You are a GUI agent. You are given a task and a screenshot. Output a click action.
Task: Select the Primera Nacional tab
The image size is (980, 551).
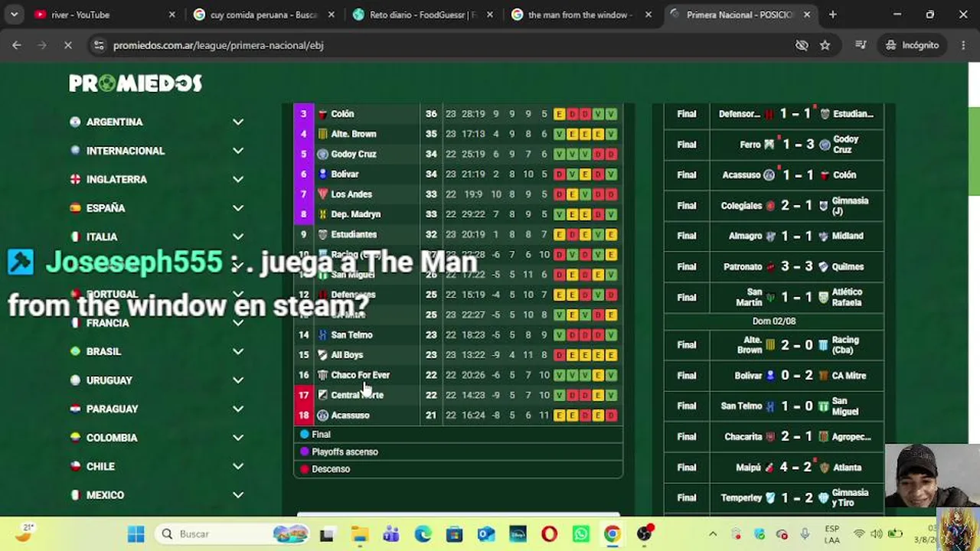[740, 15]
